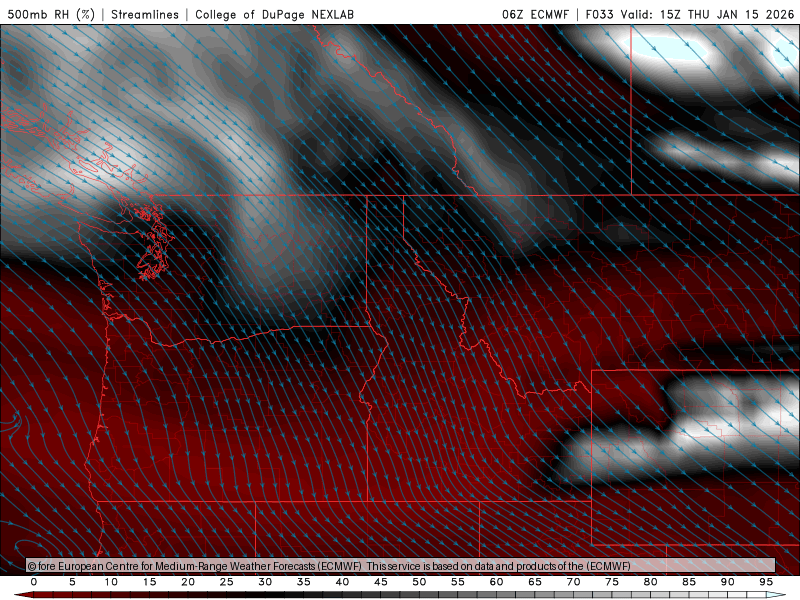
Task: Click the 'F033' forecast hour label
Action: [600, 14]
